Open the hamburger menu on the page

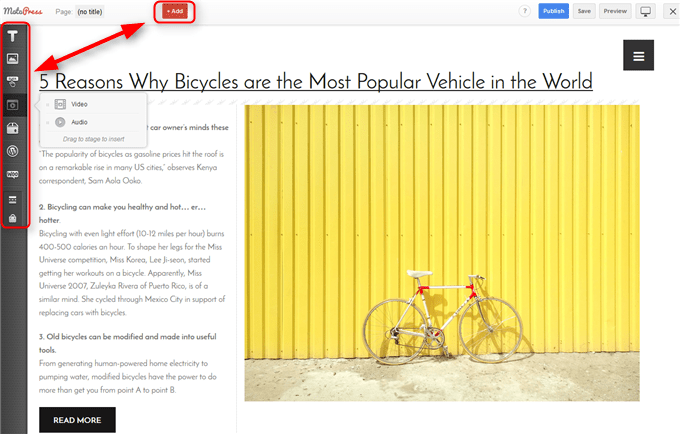tap(638, 55)
